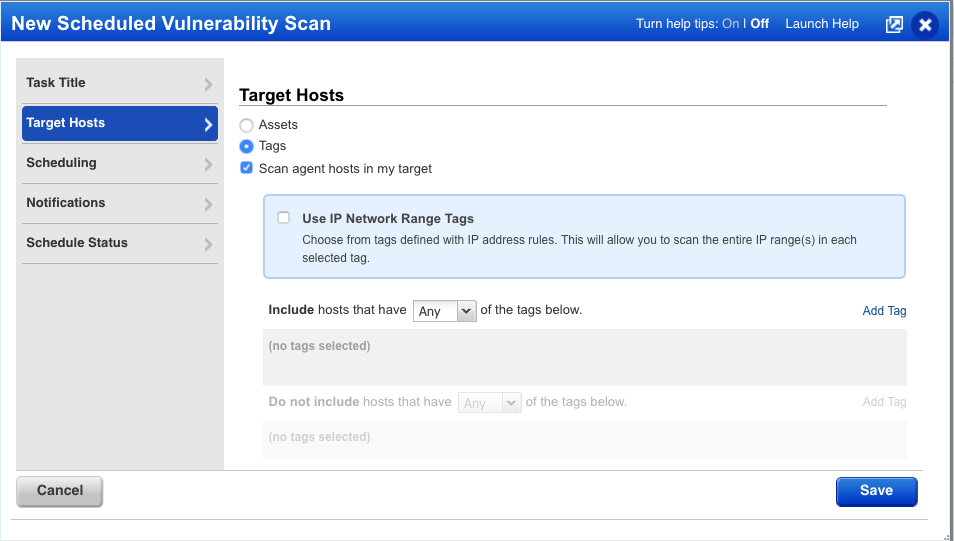
Task: Click the Target Hosts chevron arrow
Action: coord(208,125)
